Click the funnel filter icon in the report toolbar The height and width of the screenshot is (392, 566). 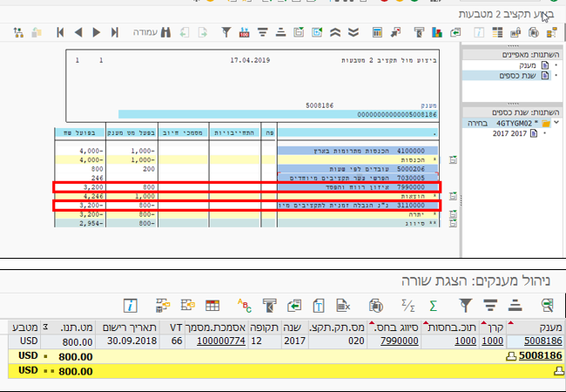pos(226,32)
